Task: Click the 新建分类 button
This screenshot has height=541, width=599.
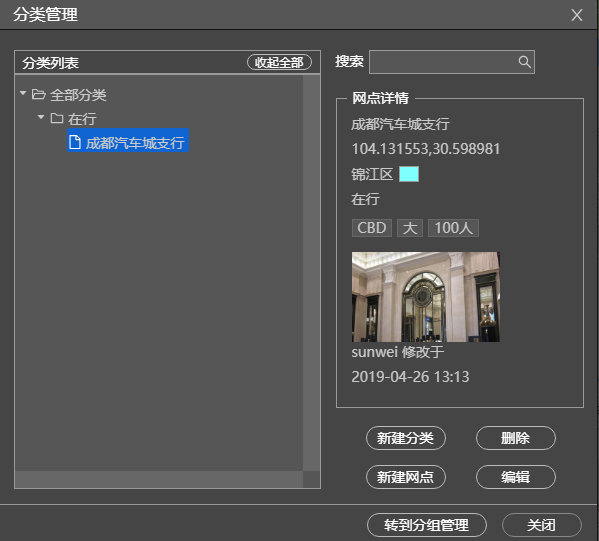Action: 406,438
